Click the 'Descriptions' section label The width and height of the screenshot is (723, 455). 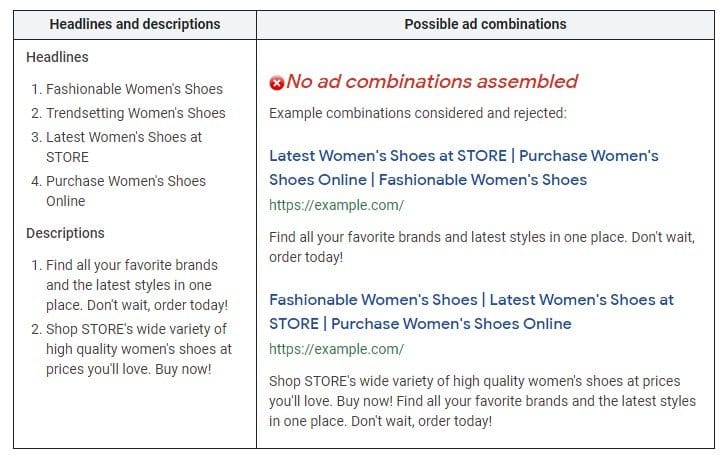pos(65,233)
